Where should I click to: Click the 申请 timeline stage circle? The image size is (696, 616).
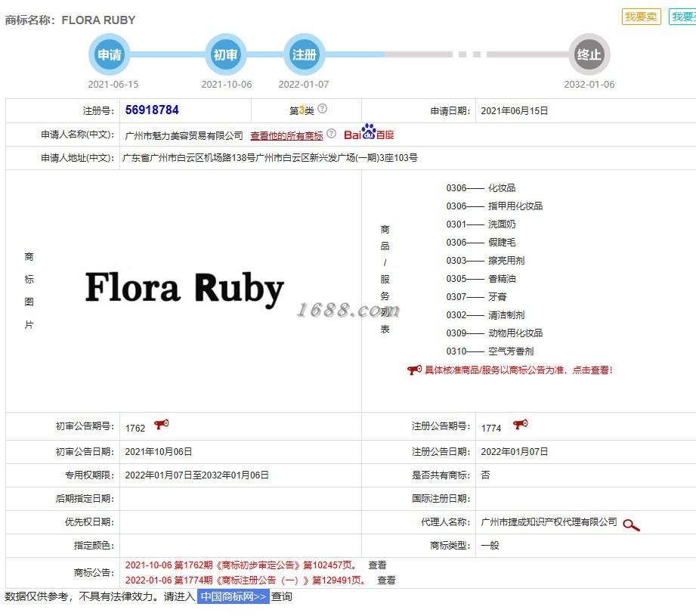pos(109,54)
